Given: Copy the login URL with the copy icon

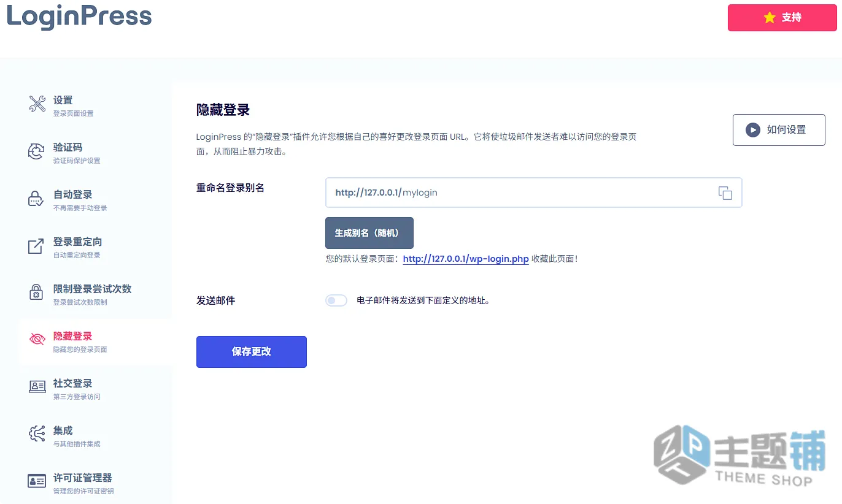Looking at the screenshot, I should pyautogui.click(x=725, y=193).
